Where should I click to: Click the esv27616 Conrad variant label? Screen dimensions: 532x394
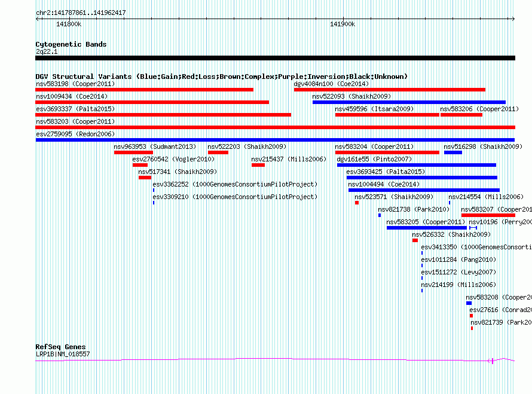500,310
